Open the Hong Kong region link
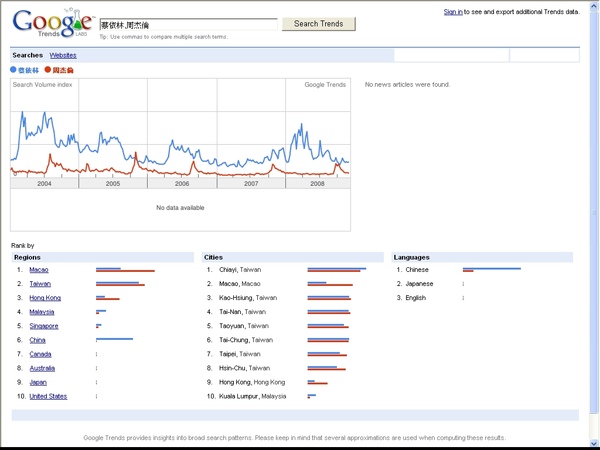Image resolution: width=600 pixels, height=450 pixels. (x=45, y=298)
